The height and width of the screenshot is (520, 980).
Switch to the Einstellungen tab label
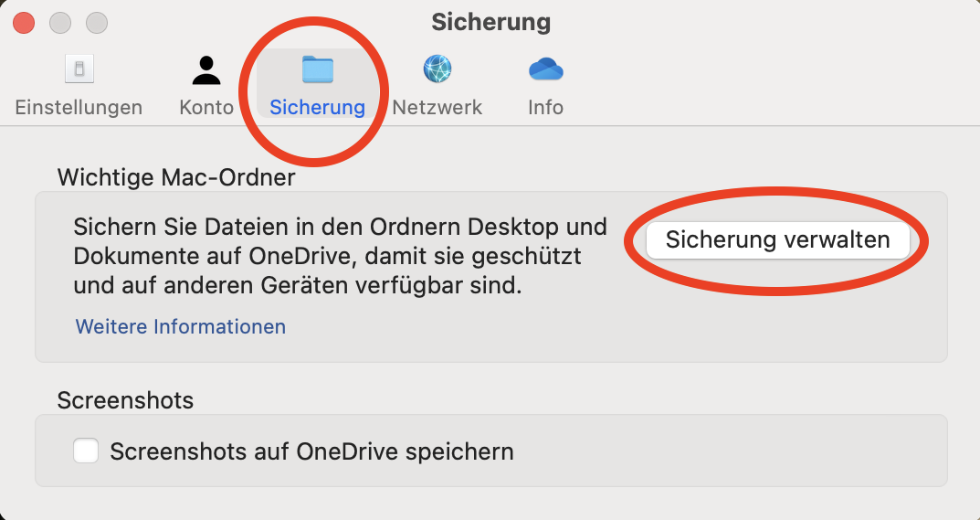coord(79,107)
